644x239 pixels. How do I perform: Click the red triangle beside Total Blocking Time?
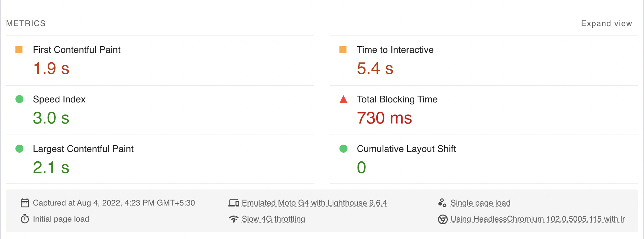343,99
